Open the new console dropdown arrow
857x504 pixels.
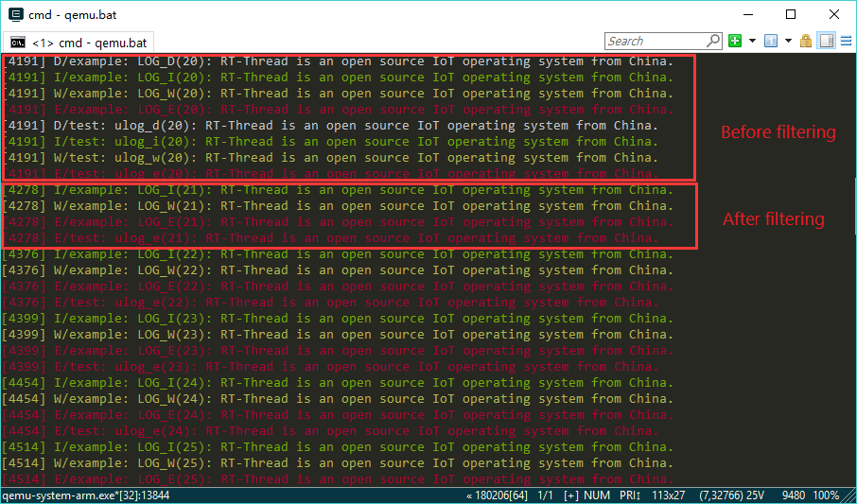pyautogui.click(x=752, y=41)
